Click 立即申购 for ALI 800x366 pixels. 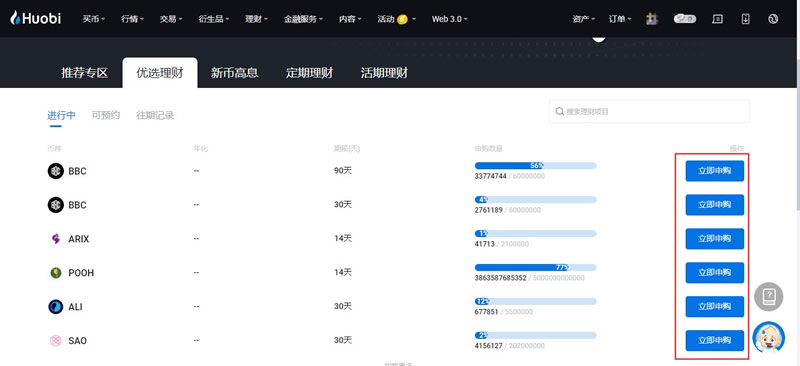[x=714, y=306]
